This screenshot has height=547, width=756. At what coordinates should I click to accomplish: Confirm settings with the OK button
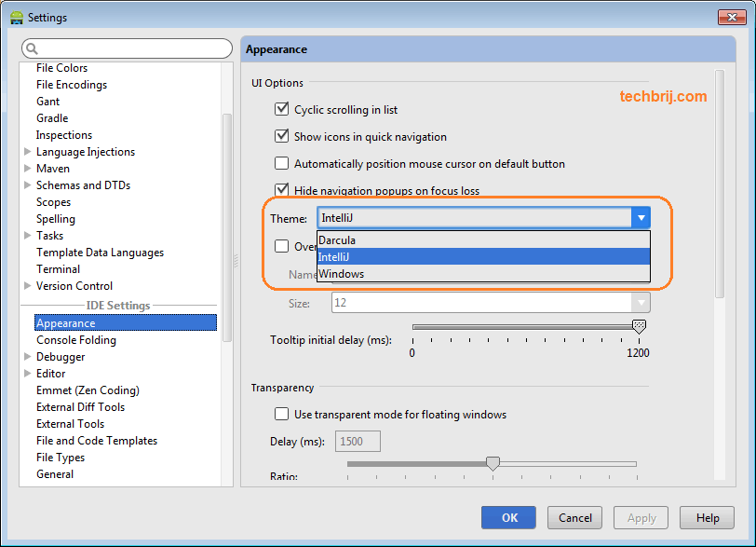click(x=508, y=517)
